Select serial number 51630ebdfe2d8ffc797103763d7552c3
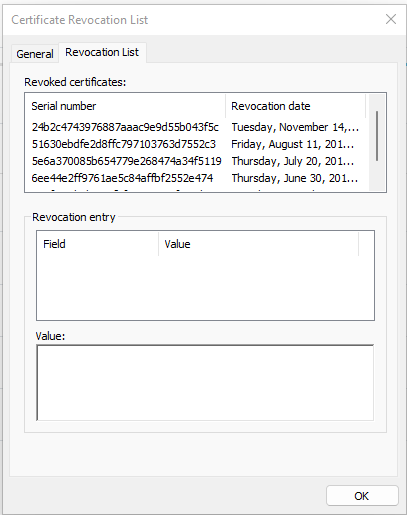The width and height of the screenshot is (407, 515). 124,144
